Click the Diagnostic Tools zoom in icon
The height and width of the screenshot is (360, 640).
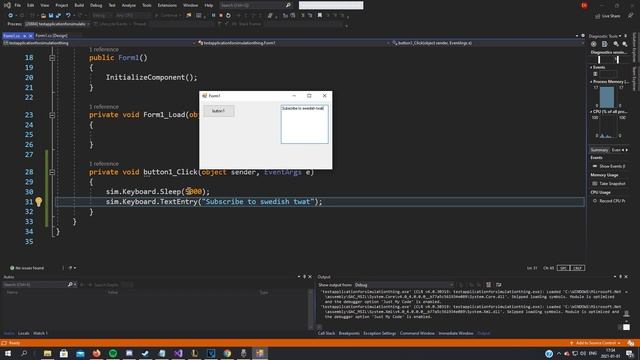(x=616, y=44)
